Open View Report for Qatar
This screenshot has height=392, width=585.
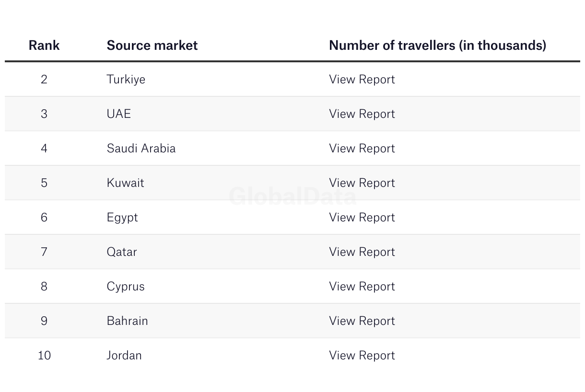(362, 252)
